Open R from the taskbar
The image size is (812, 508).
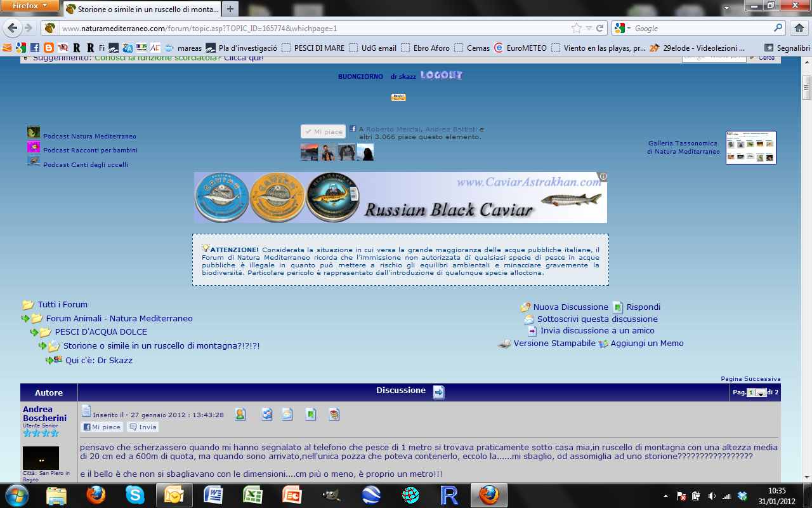tap(449, 495)
